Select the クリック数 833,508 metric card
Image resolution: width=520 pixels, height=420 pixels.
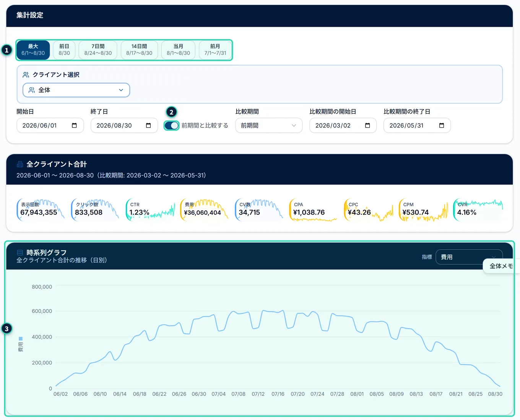(95, 210)
